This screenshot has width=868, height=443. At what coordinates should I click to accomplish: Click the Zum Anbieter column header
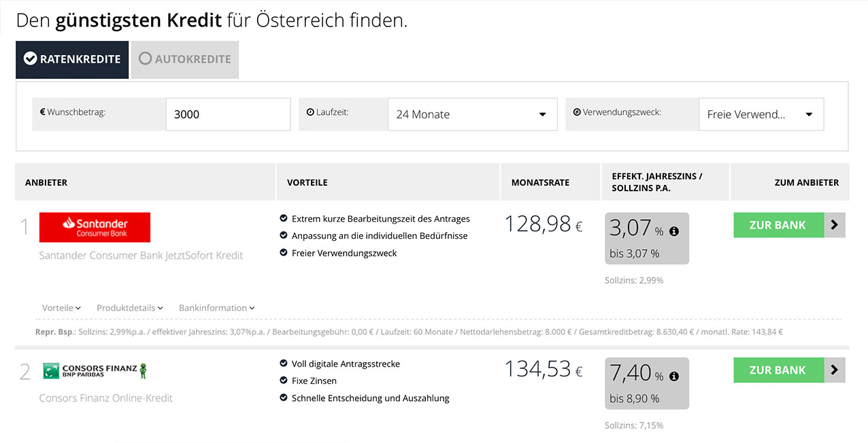coord(790,182)
